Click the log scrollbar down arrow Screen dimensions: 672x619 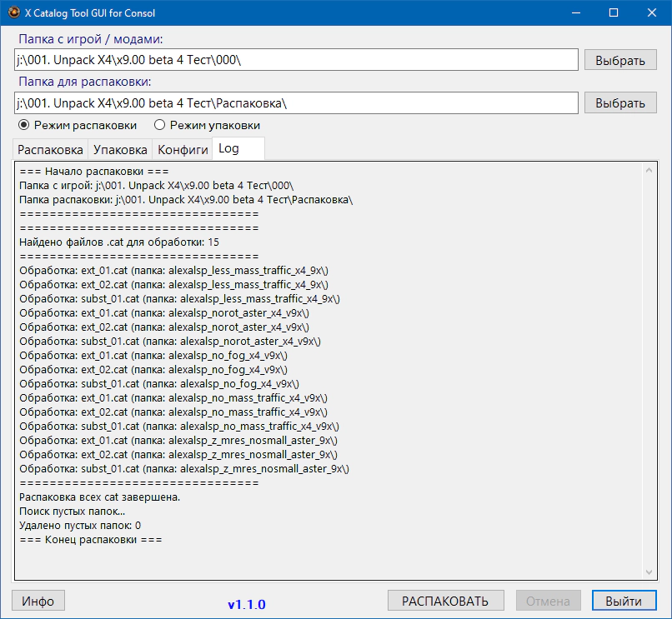click(x=650, y=572)
